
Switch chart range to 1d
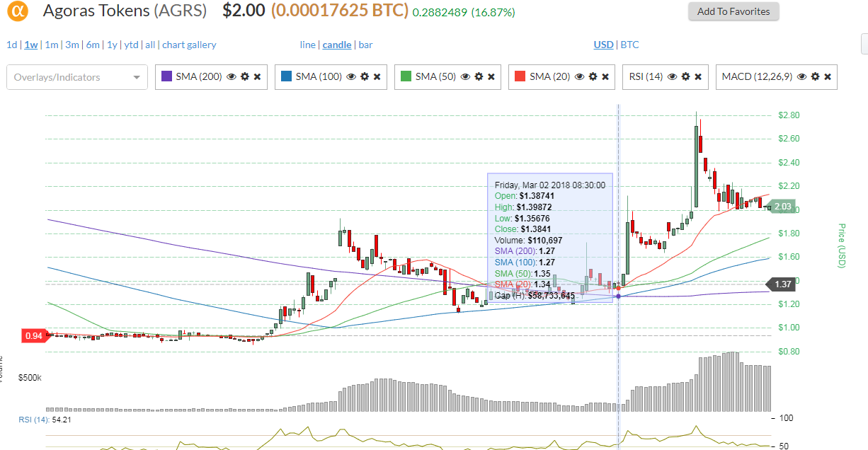pos(11,45)
